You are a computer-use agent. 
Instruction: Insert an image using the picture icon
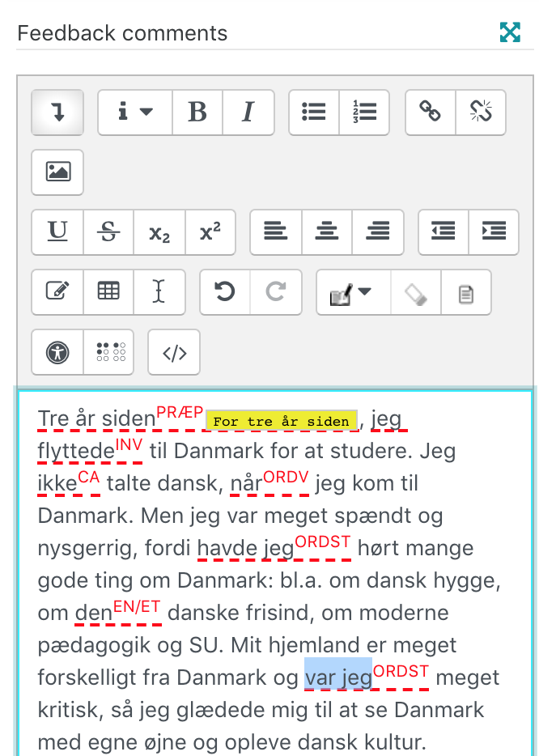pyautogui.click(x=57, y=172)
